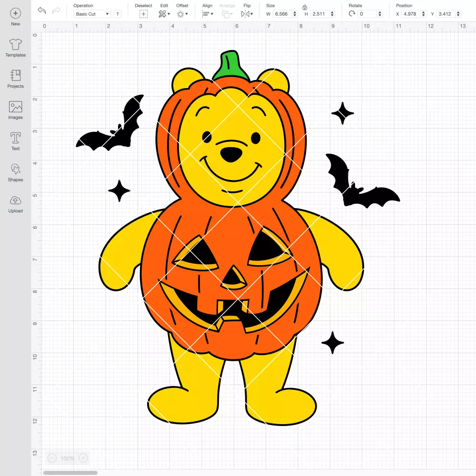Click the Deselect icon
The width and height of the screenshot is (476, 476).
144,14
